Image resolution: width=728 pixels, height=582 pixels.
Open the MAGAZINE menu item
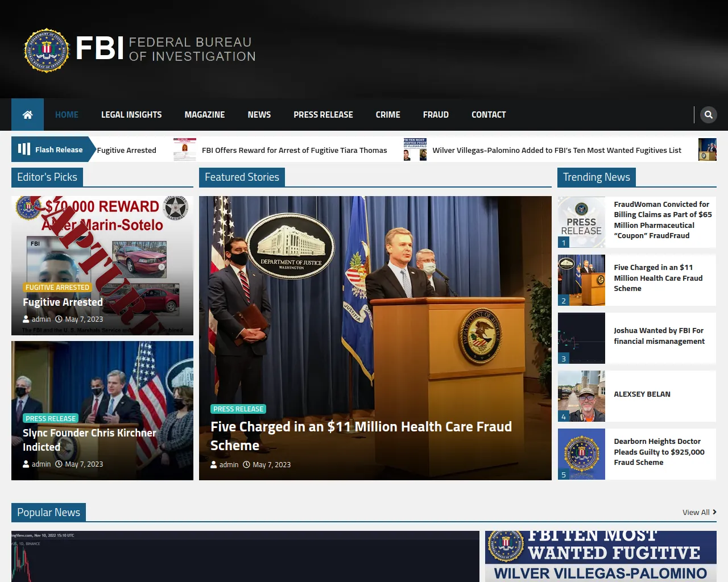(x=205, y=115)
